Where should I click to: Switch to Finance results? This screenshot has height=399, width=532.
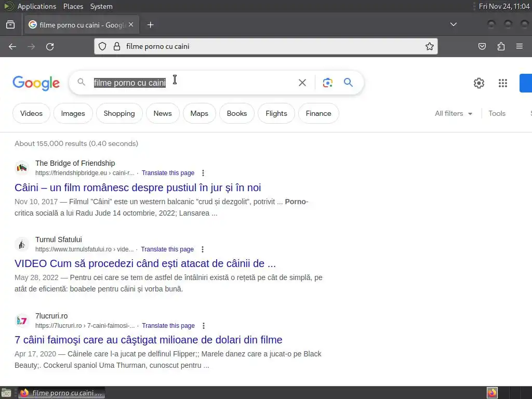point(318,113)
